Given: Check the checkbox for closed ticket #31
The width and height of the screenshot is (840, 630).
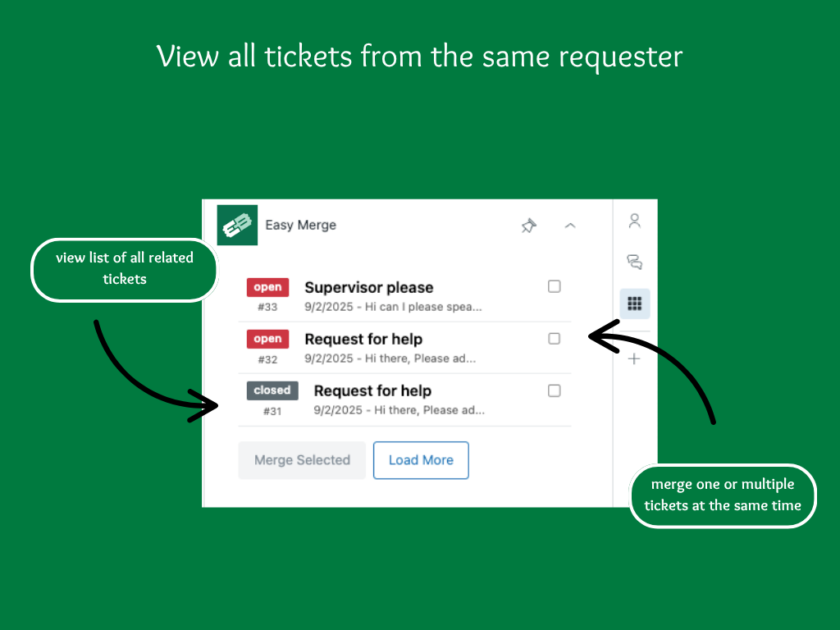Looking at the screenshot, I should [x=554, y=390].
